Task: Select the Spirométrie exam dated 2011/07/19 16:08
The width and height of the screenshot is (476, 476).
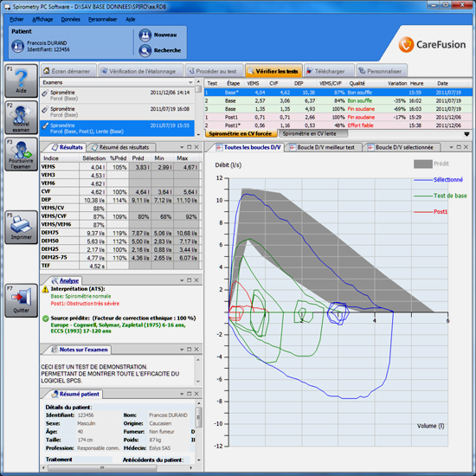Action: [117, 112]
